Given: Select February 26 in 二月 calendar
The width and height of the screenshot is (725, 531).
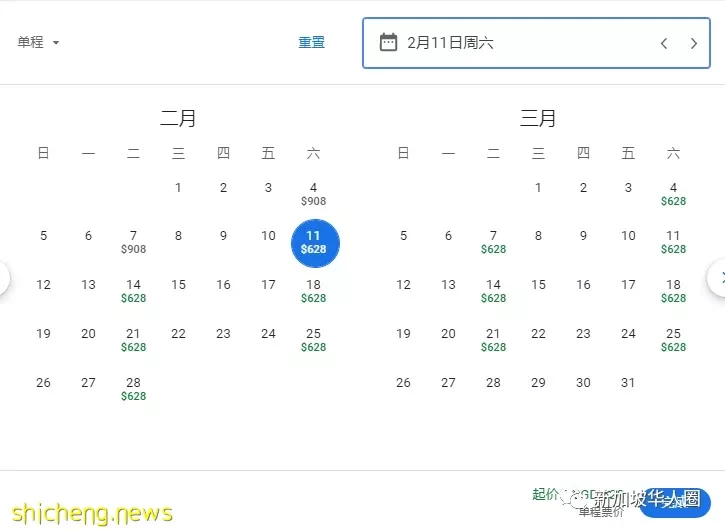Looking at the screenshot, I should coord(43,383).
